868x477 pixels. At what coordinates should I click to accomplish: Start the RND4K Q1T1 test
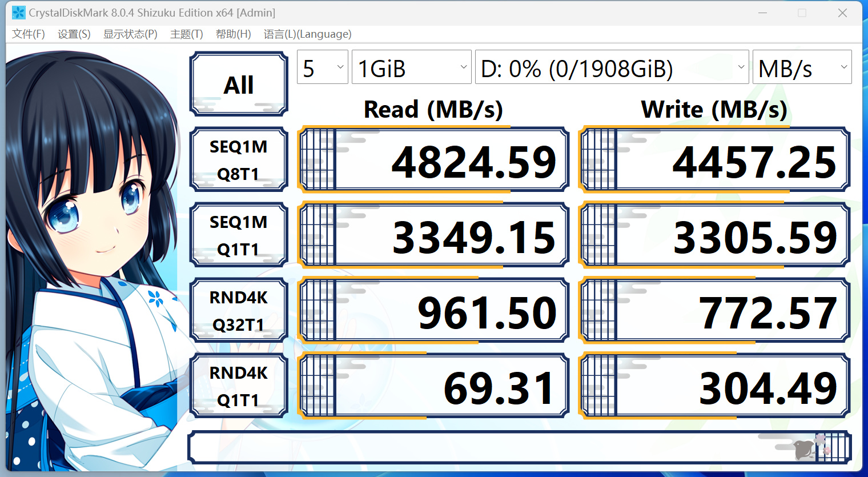(239, 385)
